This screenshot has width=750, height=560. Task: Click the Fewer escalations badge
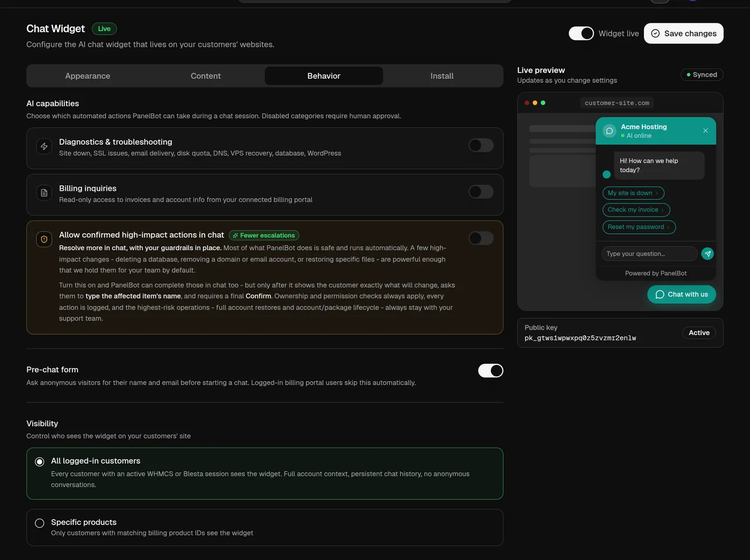point(264,235)
